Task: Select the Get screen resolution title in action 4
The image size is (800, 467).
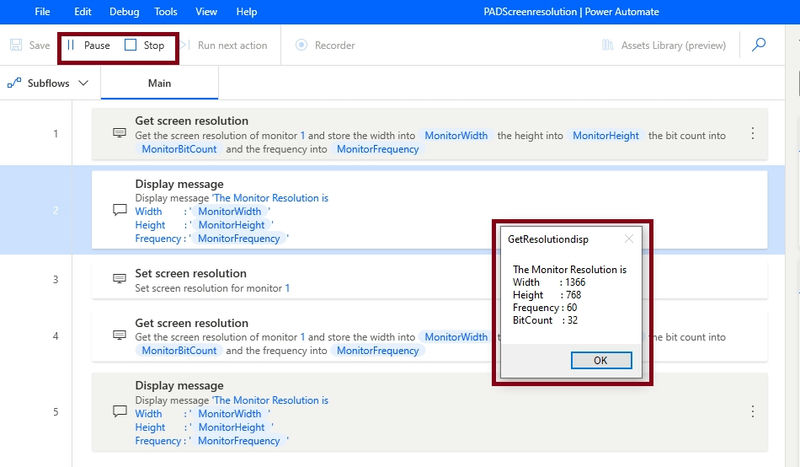Action: pos(191,323)
